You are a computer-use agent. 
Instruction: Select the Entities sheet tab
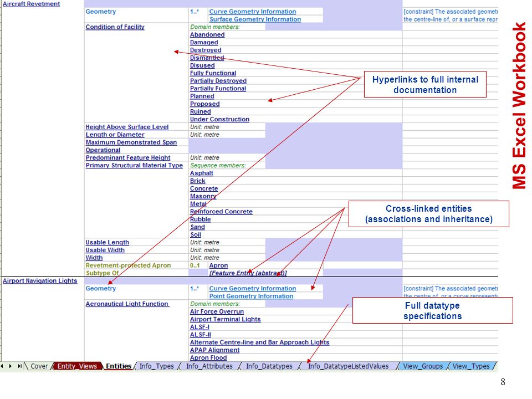pyautogui.click(x=119, y=366)
